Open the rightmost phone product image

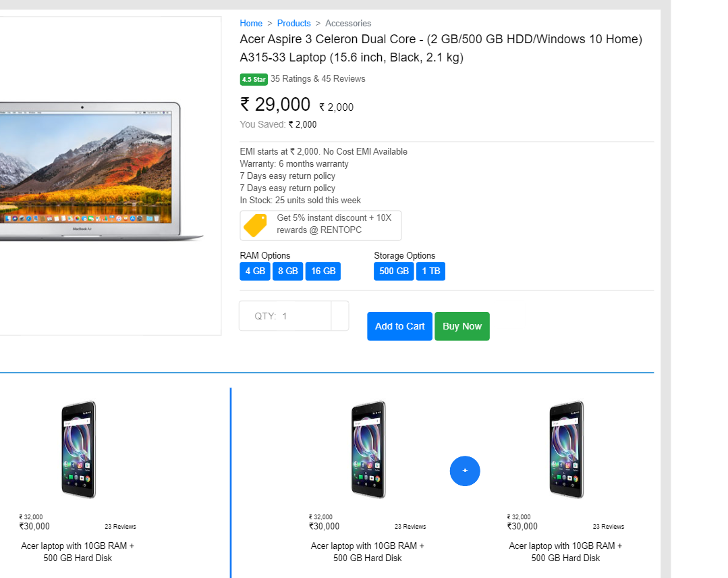pos(566,450)
